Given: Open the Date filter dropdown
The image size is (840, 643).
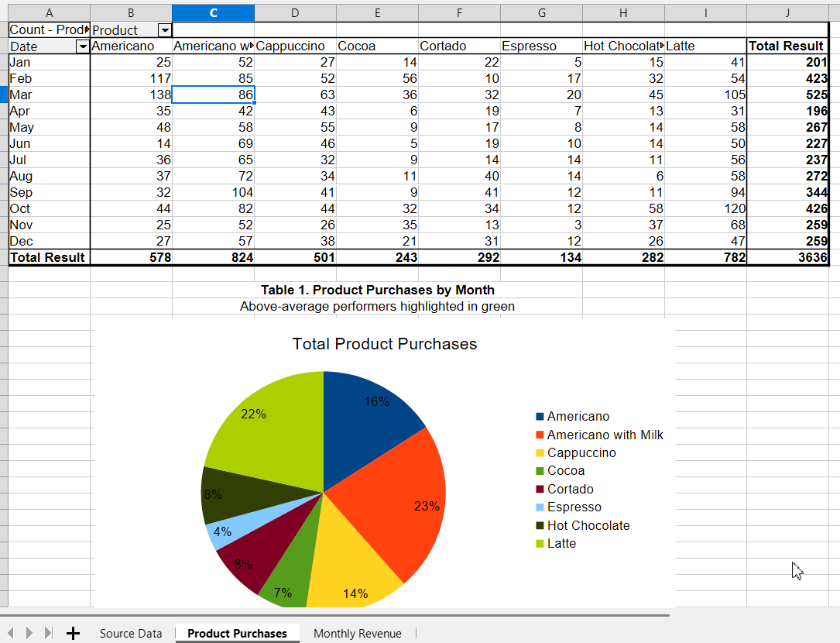Looking at the screenshot, I should (x=83, y=46).
